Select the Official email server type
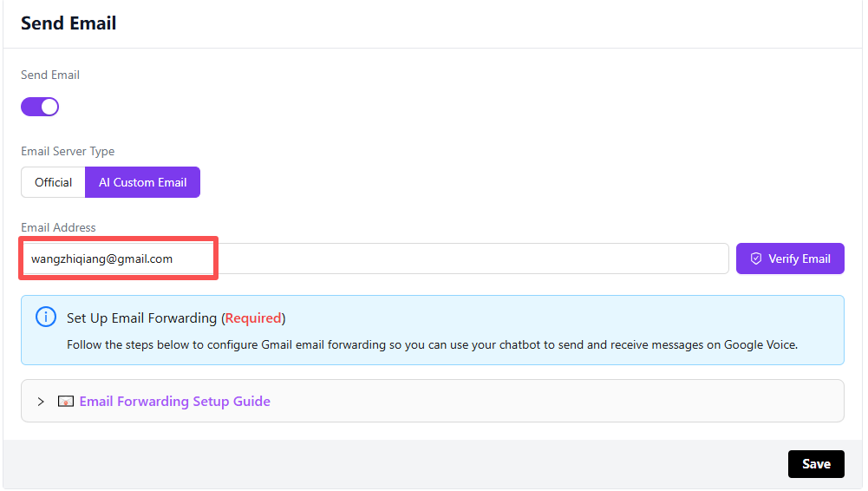The image size is (868, 491). coord(53,182)
